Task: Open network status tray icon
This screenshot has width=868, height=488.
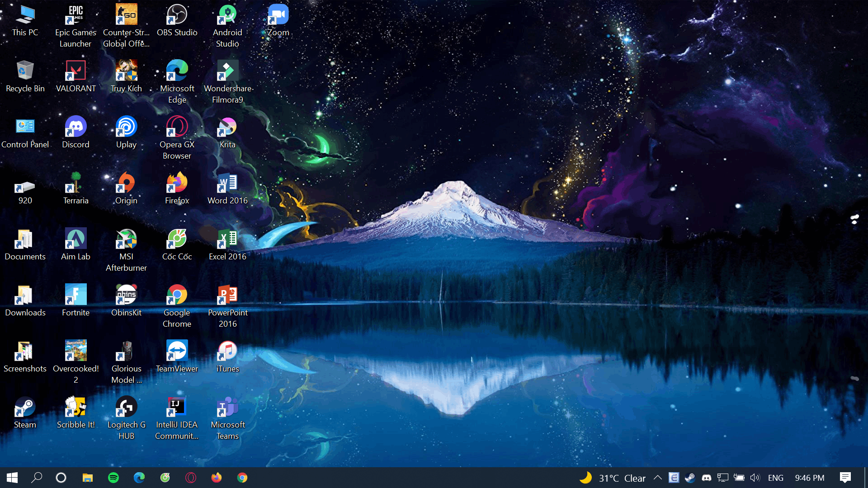Action: click(722, 478)
